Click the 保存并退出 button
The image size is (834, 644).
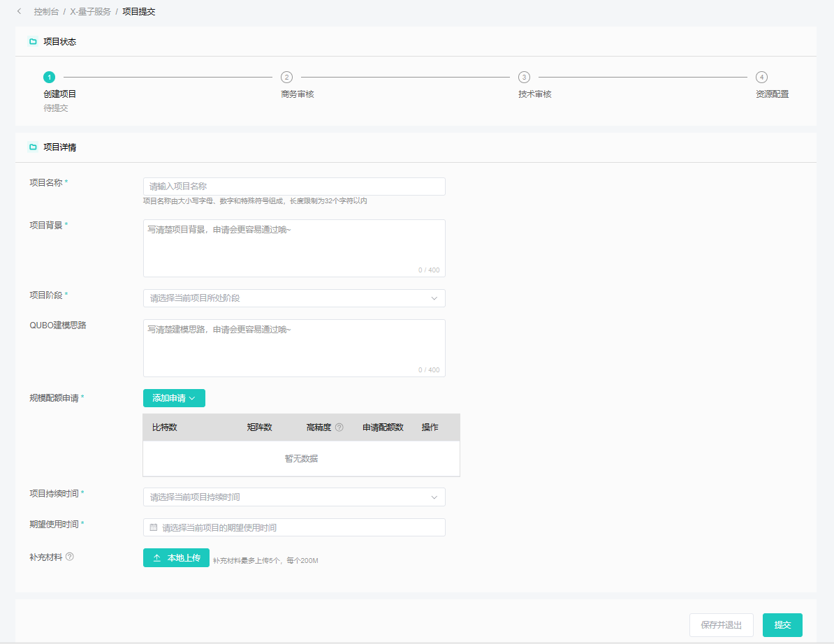(721, 625)
